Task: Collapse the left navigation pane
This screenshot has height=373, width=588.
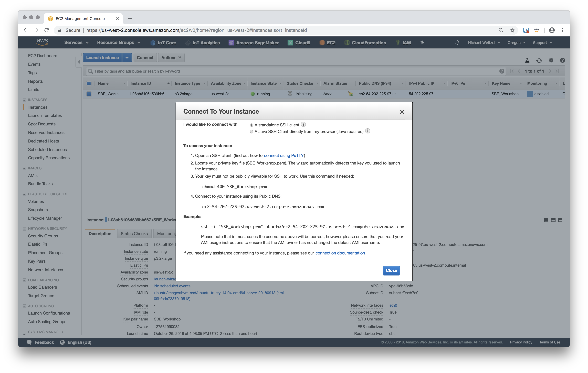Action: [x=79, y=62]
